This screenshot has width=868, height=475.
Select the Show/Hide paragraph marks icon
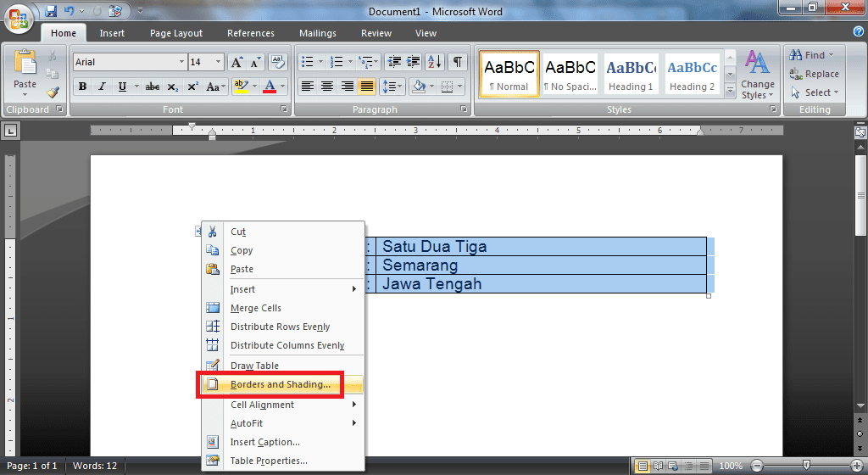458,62
